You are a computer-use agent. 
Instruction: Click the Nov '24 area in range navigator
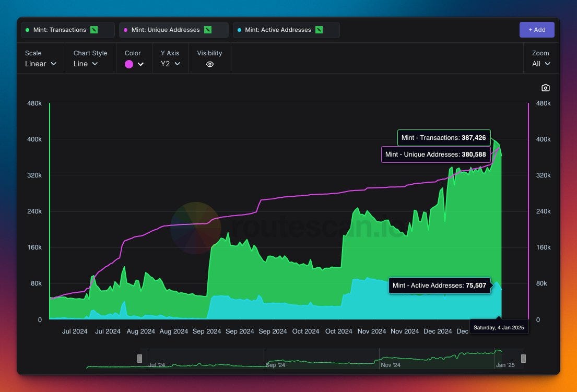tap(390, 365)
